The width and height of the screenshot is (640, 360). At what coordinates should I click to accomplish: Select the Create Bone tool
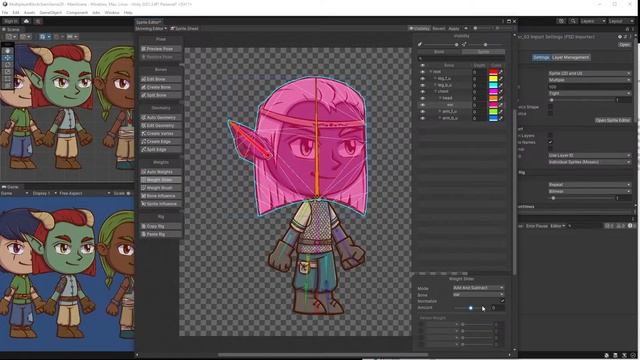coord(161,87)
